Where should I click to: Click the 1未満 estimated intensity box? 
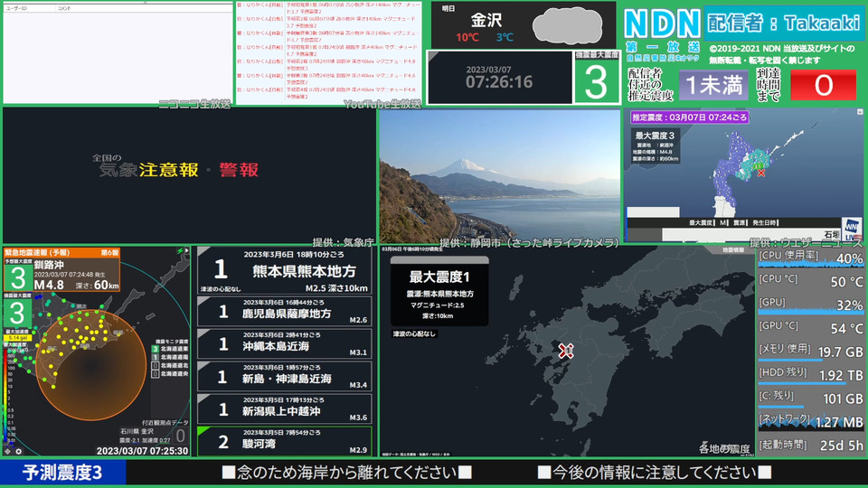click(x=713, y=85)
